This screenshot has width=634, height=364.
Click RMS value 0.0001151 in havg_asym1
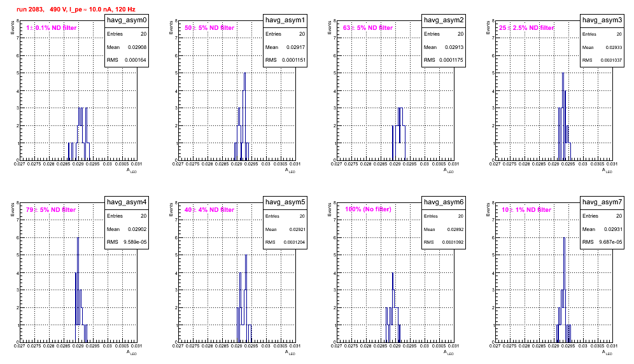click(x=293, y=60)
